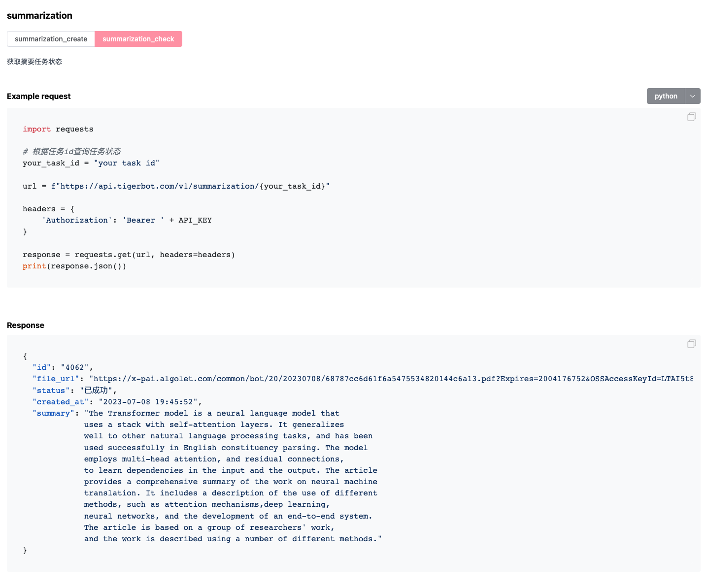Select the created_at timestamp field
Image resolution: width=708 pixels, height=588 pixels.
(x=60, y=401)
